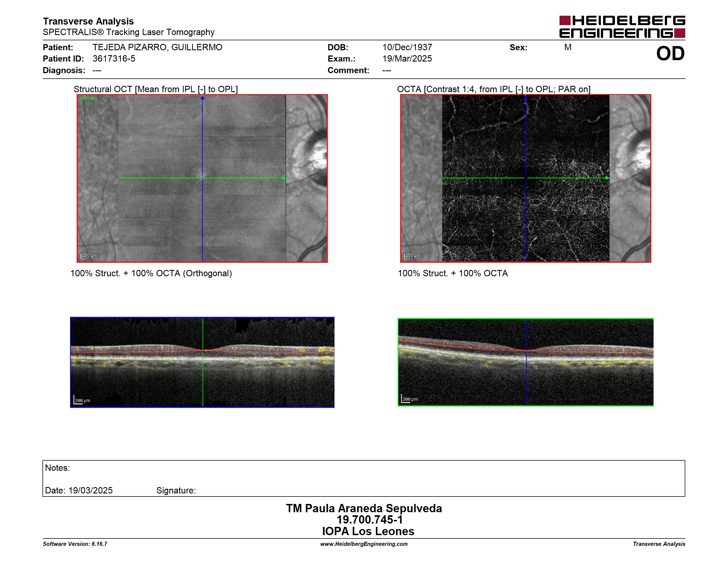The width and height of the screenshot is (728, 563).
Task: Click the IOPA Los Leones text
Action: (x=368, y=531)
